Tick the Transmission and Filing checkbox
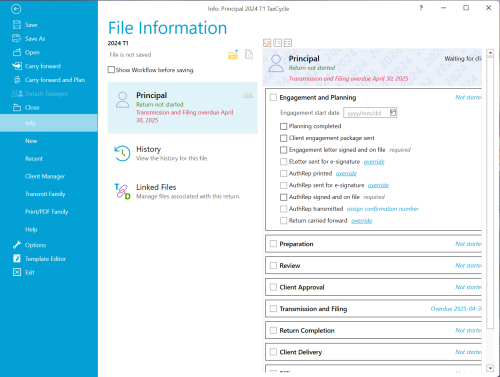 273,309
